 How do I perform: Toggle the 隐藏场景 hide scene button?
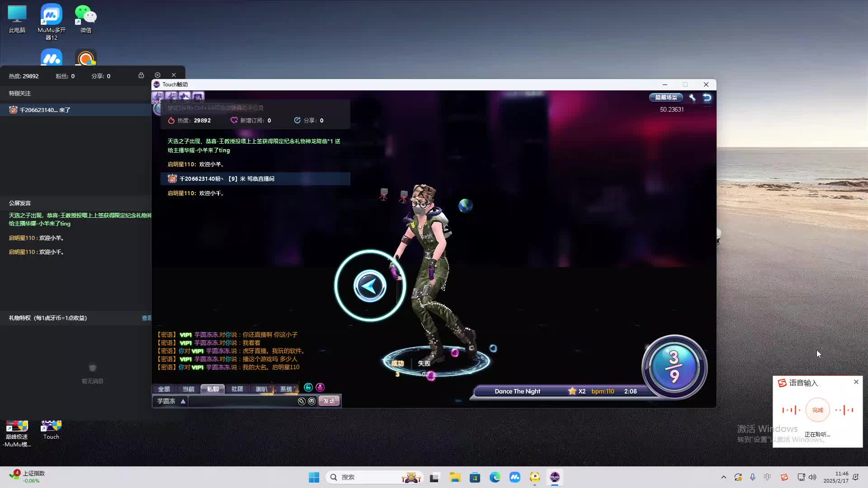(666, 98)
